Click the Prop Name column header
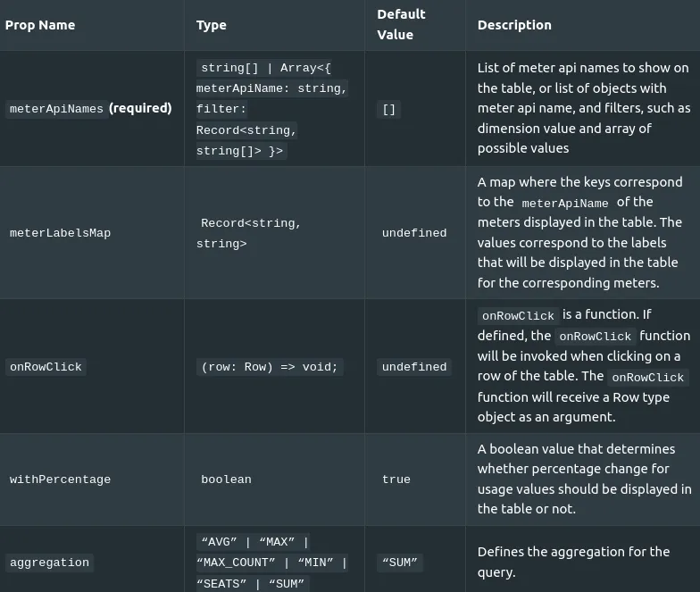Viewport: 700px width, 592px height. pyautogui.click(x=39, y=25)
